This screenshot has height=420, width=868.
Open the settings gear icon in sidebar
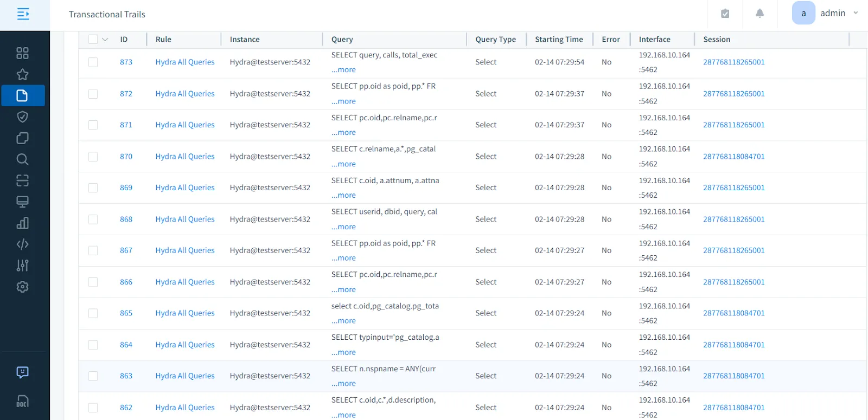[22, 287]
